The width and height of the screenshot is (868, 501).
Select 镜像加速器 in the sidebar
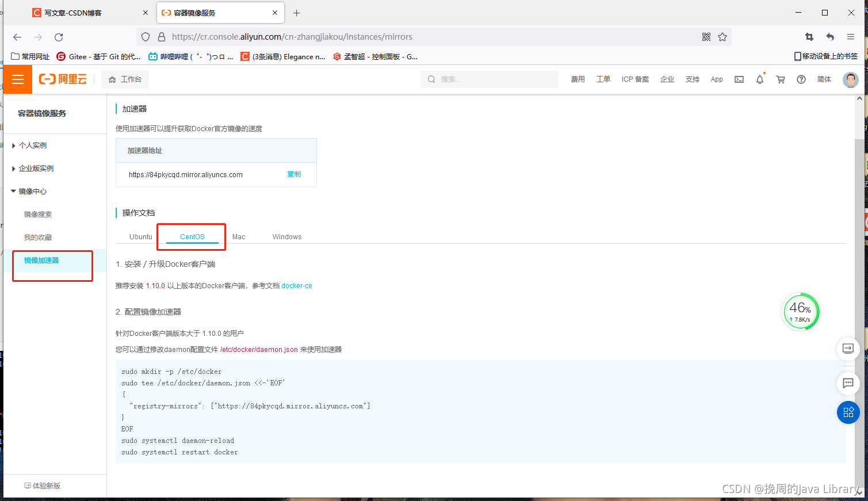[x=41, y=261]
